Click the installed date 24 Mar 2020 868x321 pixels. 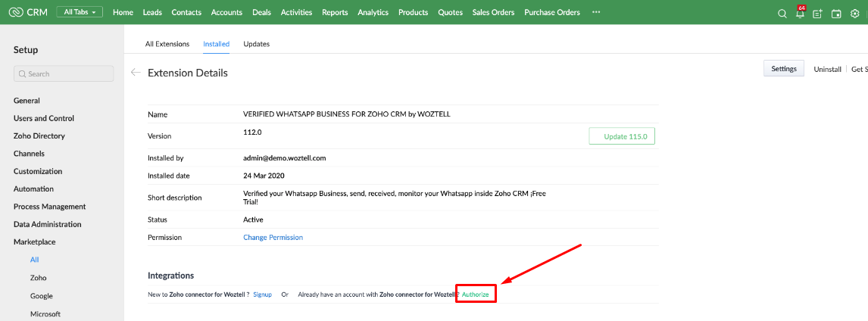point(264,176)
